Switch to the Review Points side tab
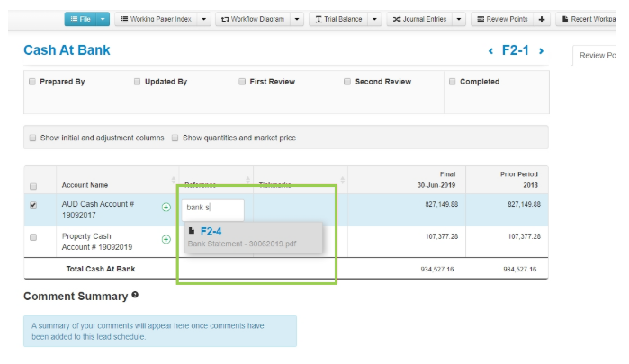This screenshot has width=629, height=364. (597, 55)
